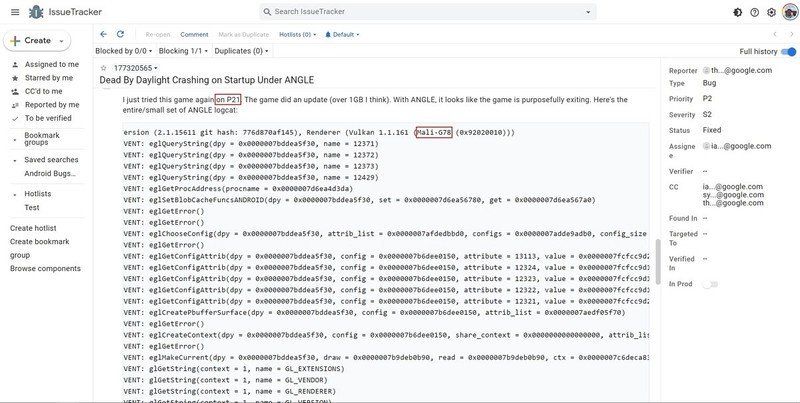The width and height of the screenshot is (800, 403).
Task: Click the Comment button
Action: tap(194, 34)
